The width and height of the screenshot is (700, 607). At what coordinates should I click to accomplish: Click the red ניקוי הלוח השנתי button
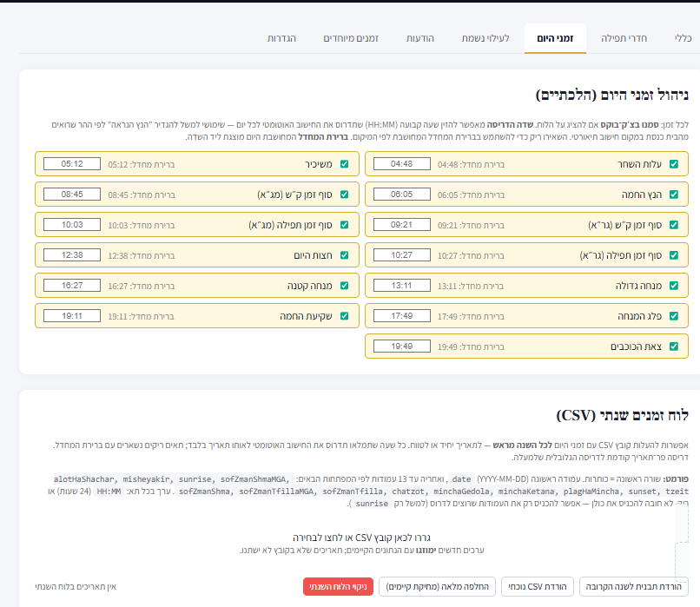(x=336, y=586)
